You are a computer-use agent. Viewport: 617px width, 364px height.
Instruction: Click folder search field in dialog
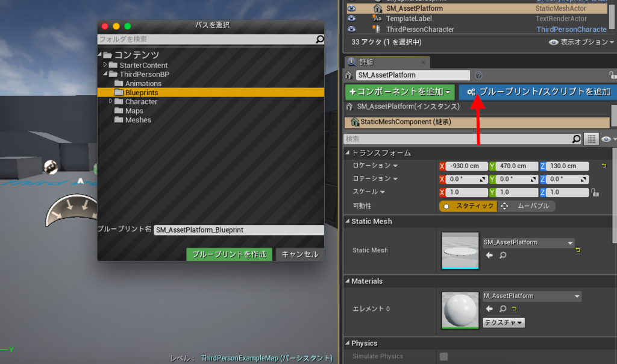coord(206,39)
